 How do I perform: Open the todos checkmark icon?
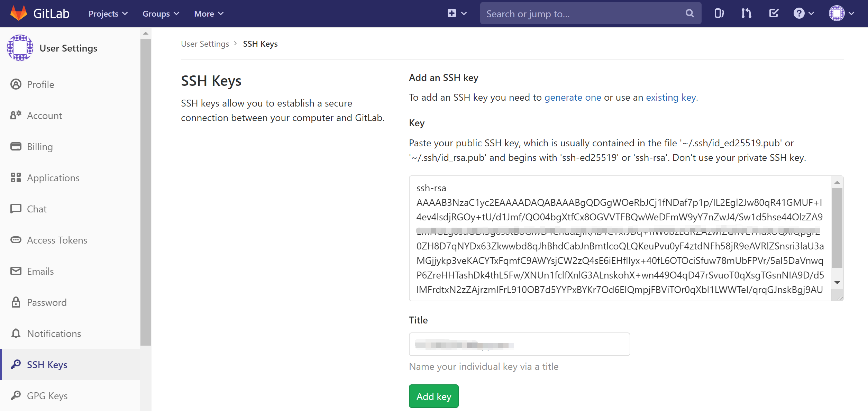click(774, 13)
